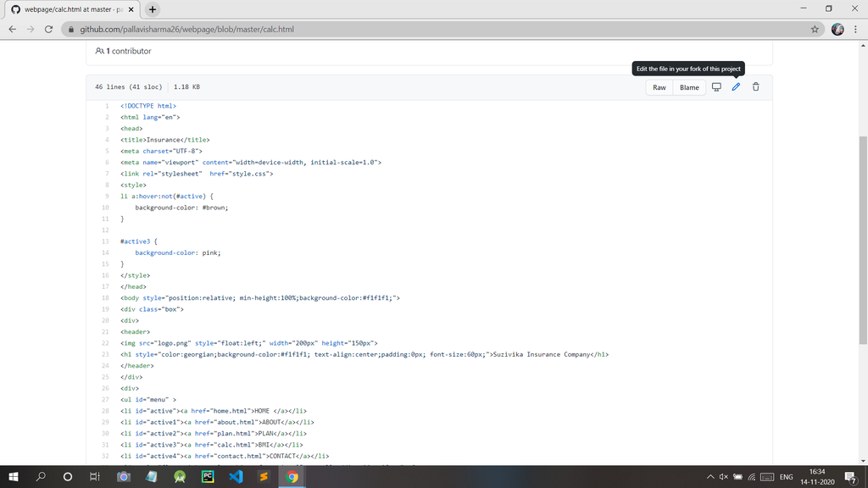The height and width of the screenshot is (488, 868).
Task: Open PyCharm from taskbar
Action: pos(208,476)
